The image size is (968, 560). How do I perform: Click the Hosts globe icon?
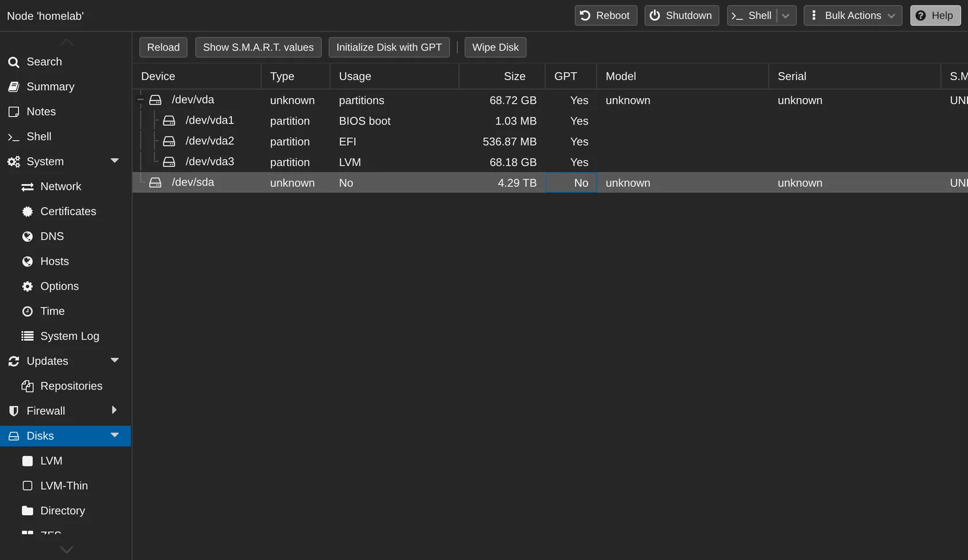28,262
